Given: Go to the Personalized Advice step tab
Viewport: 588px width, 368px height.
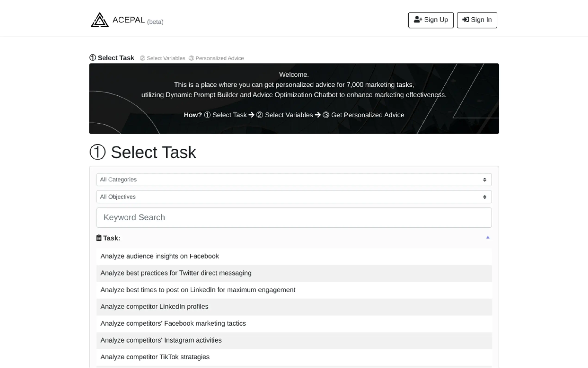Looking at the screenshot, I should pyautogui.click(x=216, y=58).
